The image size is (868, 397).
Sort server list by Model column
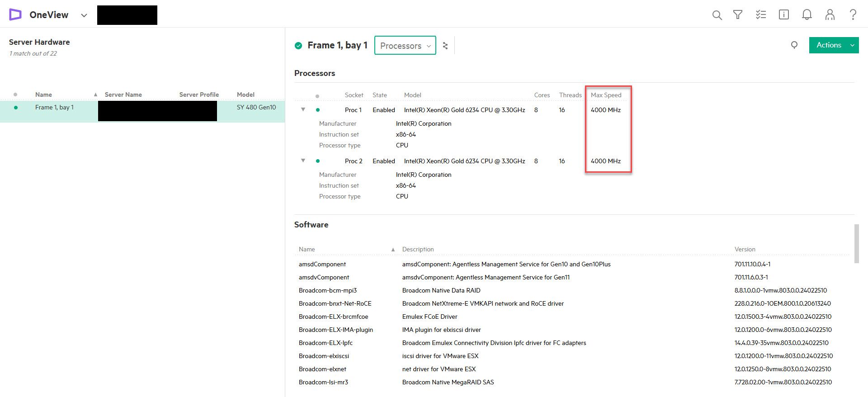click(245, 95)
